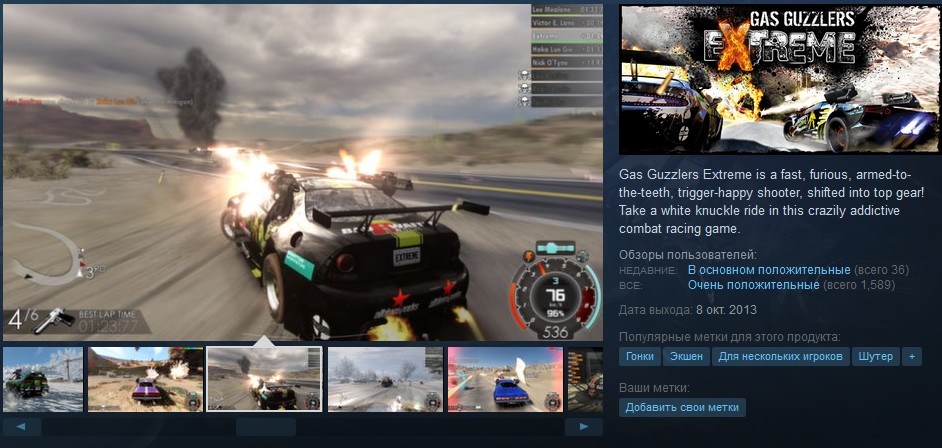Screen dimensions: 942x448
Task: Open the В основном положительные recent reviews link
Action: point(768,270)
